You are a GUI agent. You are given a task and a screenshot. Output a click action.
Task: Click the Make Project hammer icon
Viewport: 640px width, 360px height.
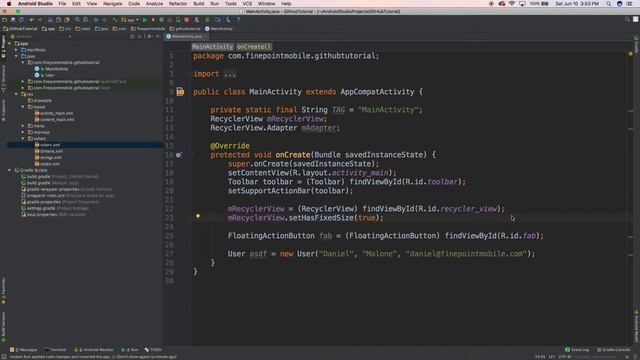[115, 20]
